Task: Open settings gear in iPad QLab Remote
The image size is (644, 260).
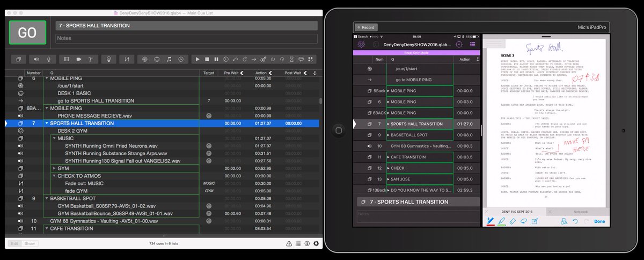Action: click(x=362, y=45)
